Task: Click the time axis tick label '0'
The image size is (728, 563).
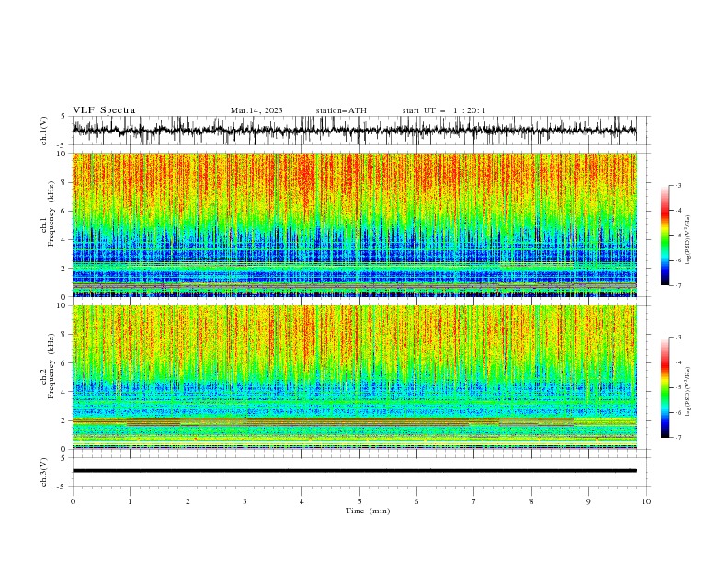Action: [73, 501]
